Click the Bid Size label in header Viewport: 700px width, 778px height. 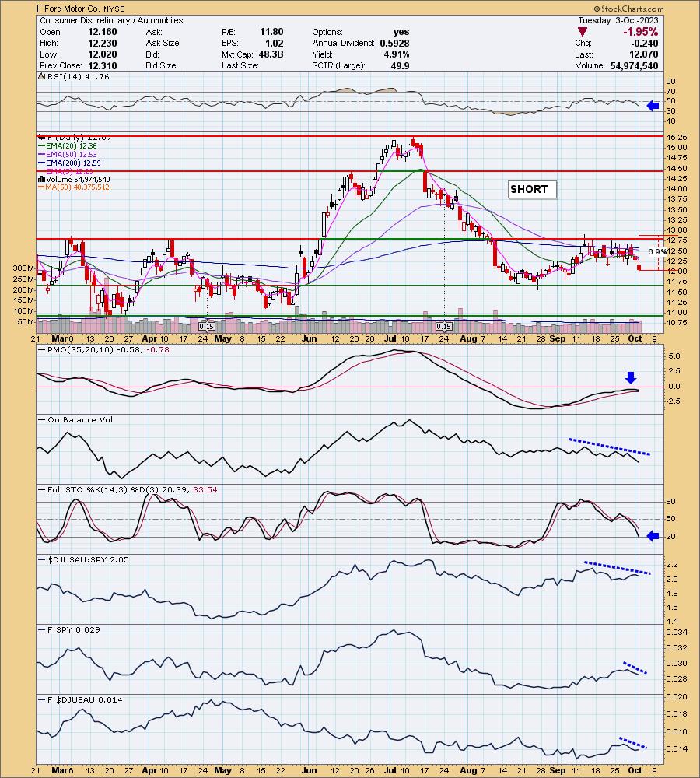click(162, 66)
